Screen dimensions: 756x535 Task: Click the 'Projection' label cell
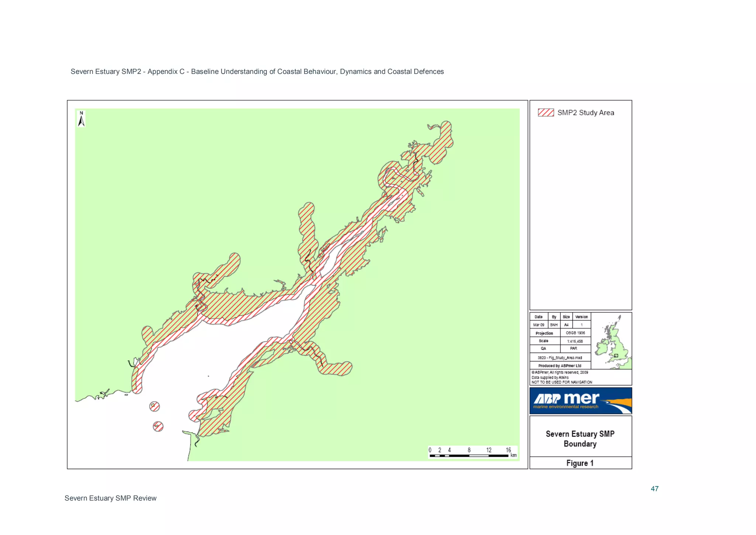click(545, 333)
